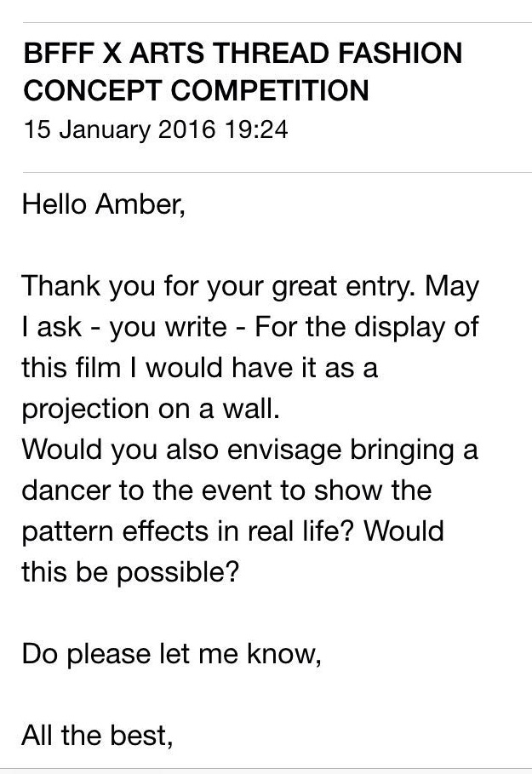Click the timestamp 19:24
Image resolution: width=532 pixels, height=774 pixels.
click(255, 129)
